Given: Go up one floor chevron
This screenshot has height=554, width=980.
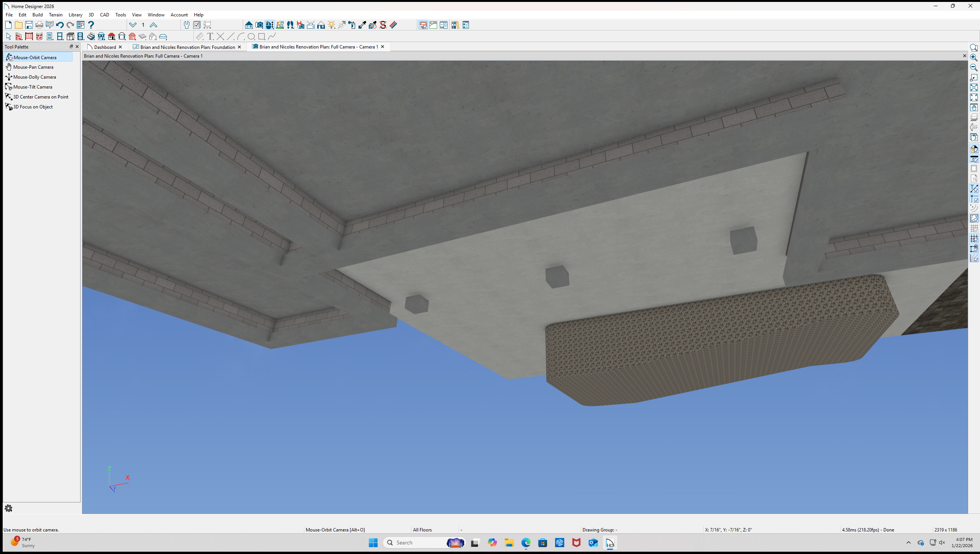Looking at the screenshot, I should [153, 25].
